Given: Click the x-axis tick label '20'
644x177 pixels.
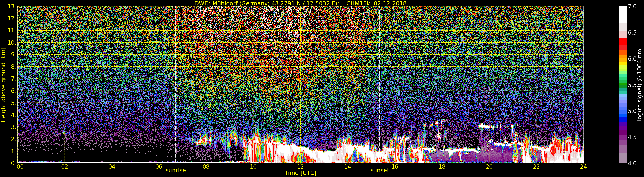Looking at the screenshot, I should point(489,167).
